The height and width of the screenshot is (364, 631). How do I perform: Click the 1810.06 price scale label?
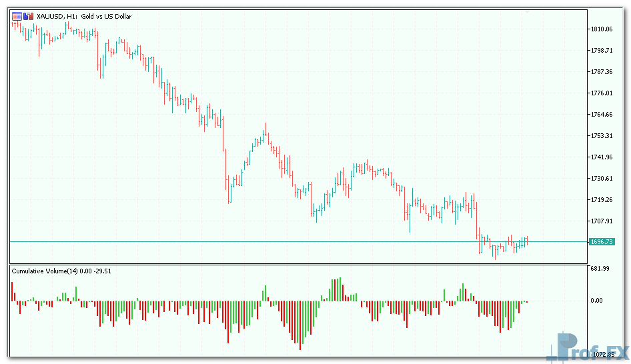pyautogui.click(x=601, y=29)
